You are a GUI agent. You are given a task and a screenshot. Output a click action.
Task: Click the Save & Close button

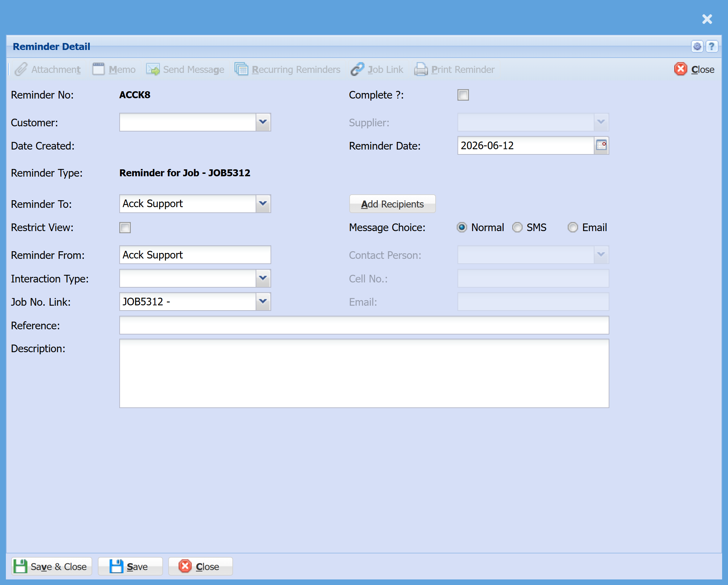pos(52,567)
